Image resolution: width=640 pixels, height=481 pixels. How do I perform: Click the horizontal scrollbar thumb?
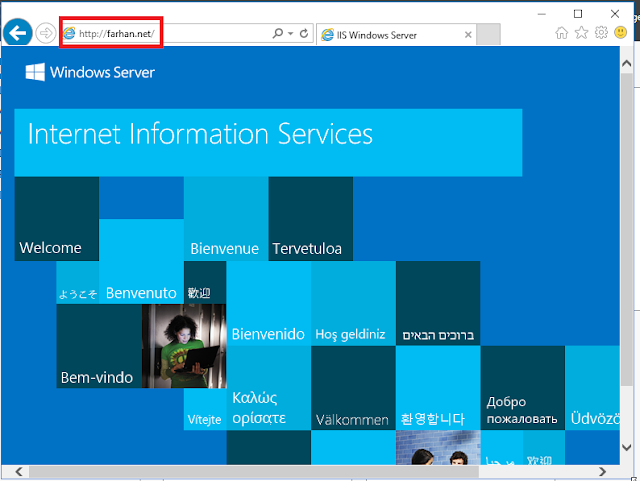pos(254,472)
